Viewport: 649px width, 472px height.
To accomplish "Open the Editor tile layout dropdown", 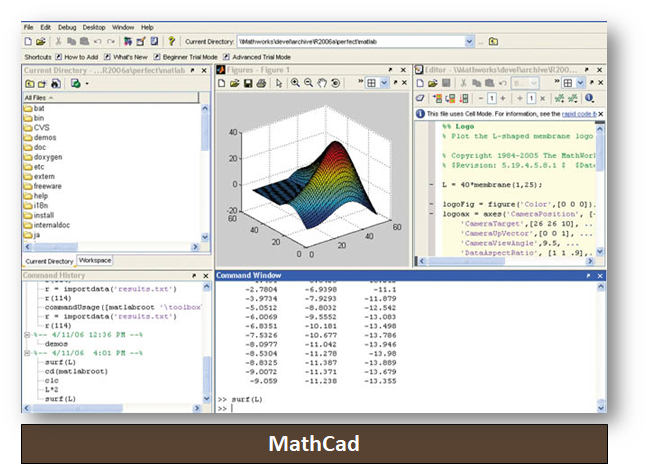I will [x=580, y=83].
